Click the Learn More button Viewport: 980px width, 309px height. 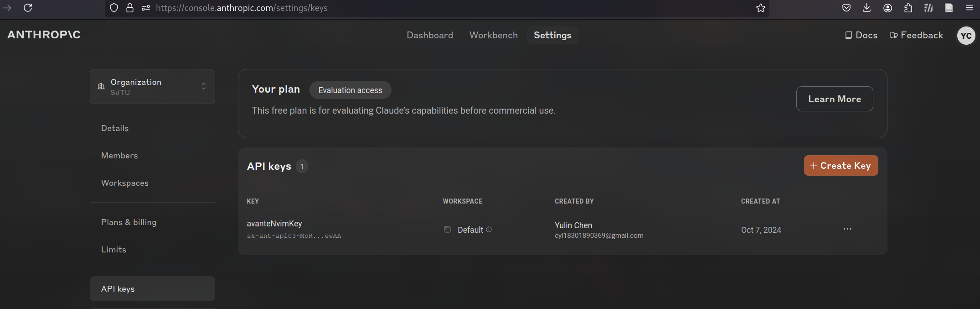[x=834, y=99]
